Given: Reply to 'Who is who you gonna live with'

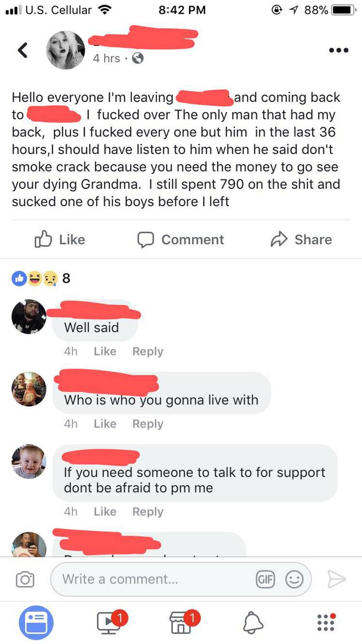Looking at the screenshot, I should click(x=148, y=424).
